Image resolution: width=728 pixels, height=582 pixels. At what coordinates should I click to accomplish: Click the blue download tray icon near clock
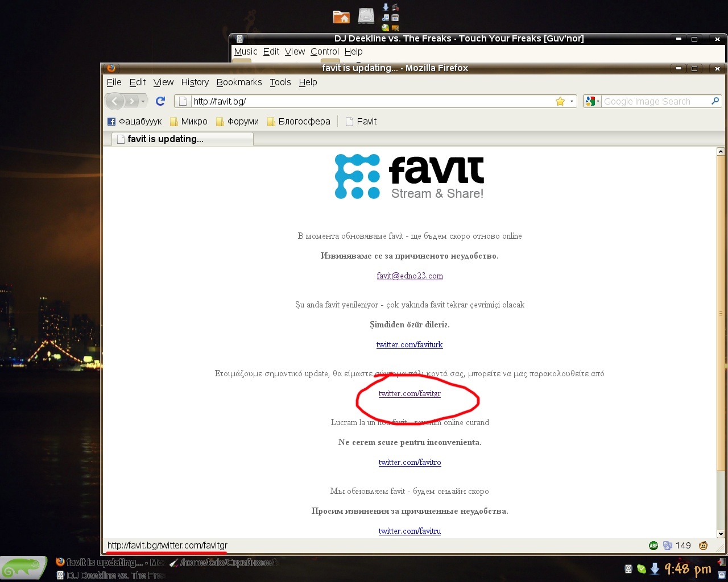655,568
